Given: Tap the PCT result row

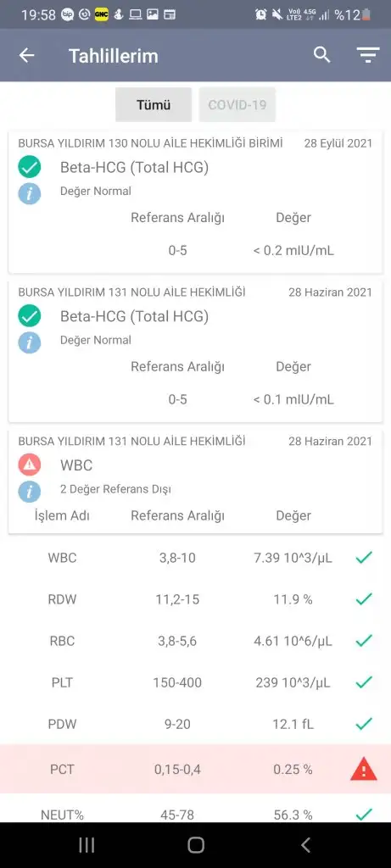Looking at the screenshot, I should click(195, 770).
